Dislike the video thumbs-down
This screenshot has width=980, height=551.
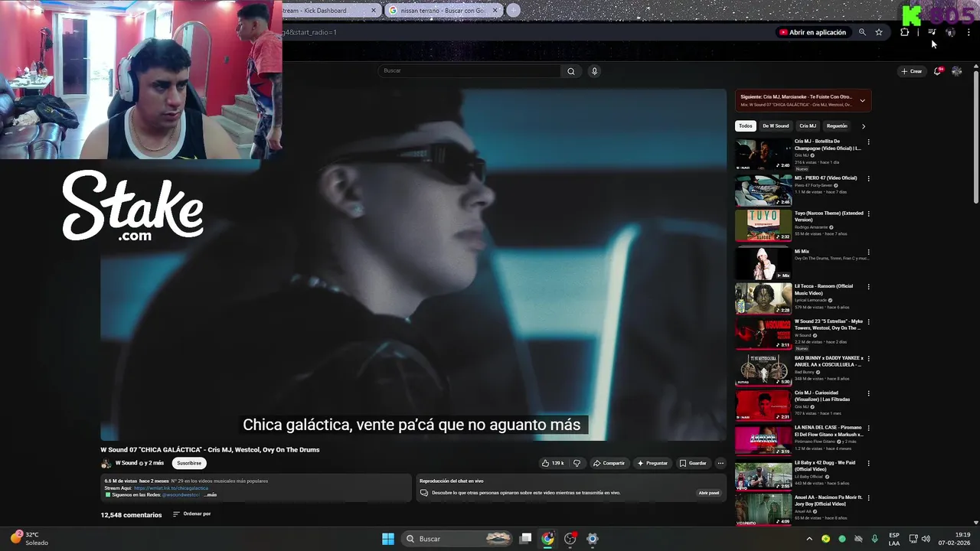point(577,463)
